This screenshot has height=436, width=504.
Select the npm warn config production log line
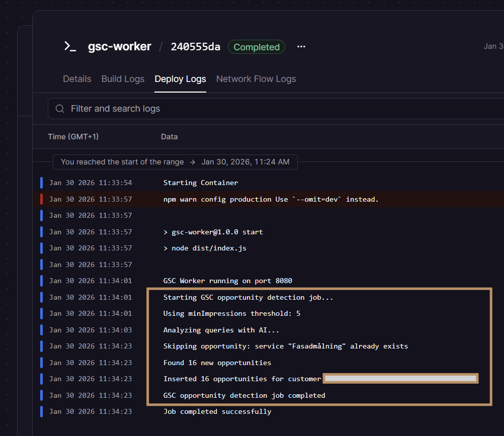(x=271, y=199)
